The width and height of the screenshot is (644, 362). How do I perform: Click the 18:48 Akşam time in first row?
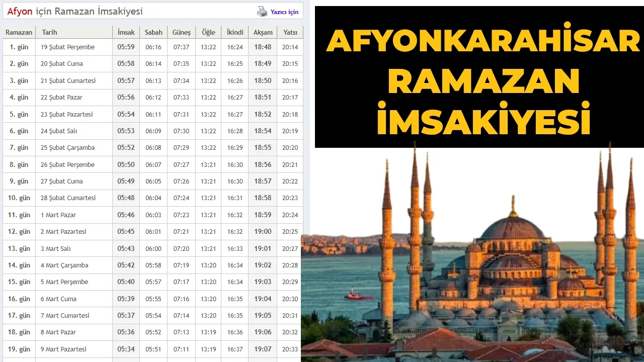click(262, 47)
